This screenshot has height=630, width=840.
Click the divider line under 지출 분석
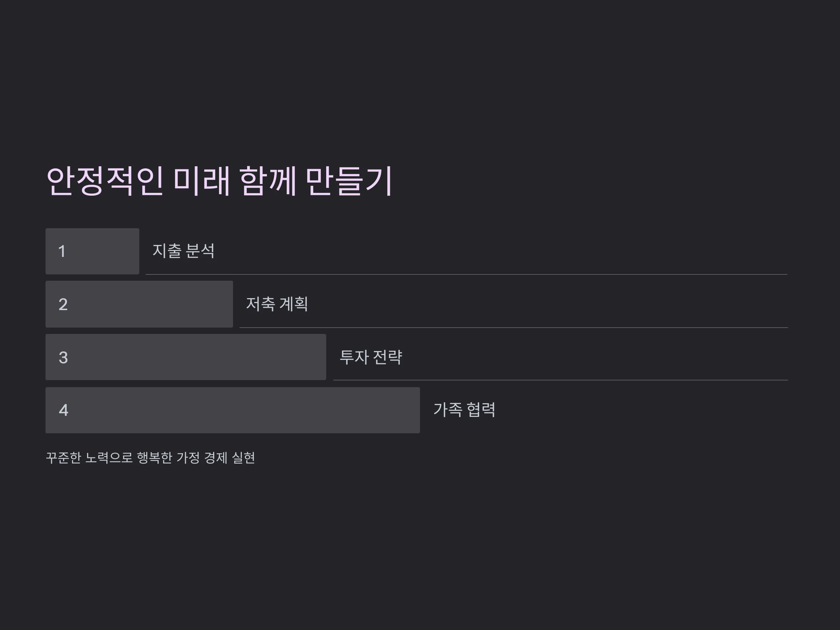pyautogui.click(x=466, y=274)
